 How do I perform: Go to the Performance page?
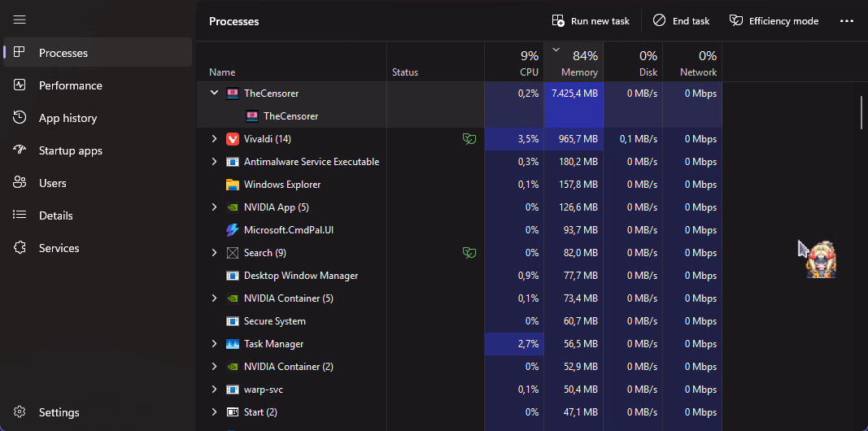click(x=98, y=85)
